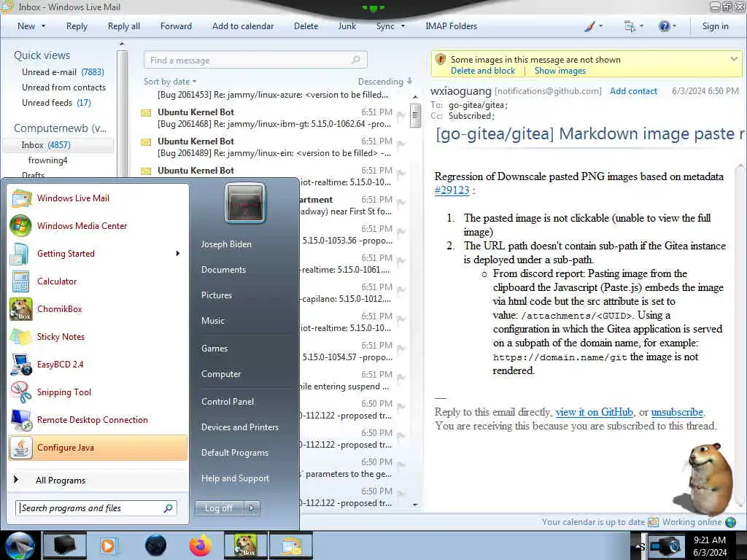Viewport: 747px width, 560px height.
Task: Open Remote Desktop Connection
Action: point(98,419)
